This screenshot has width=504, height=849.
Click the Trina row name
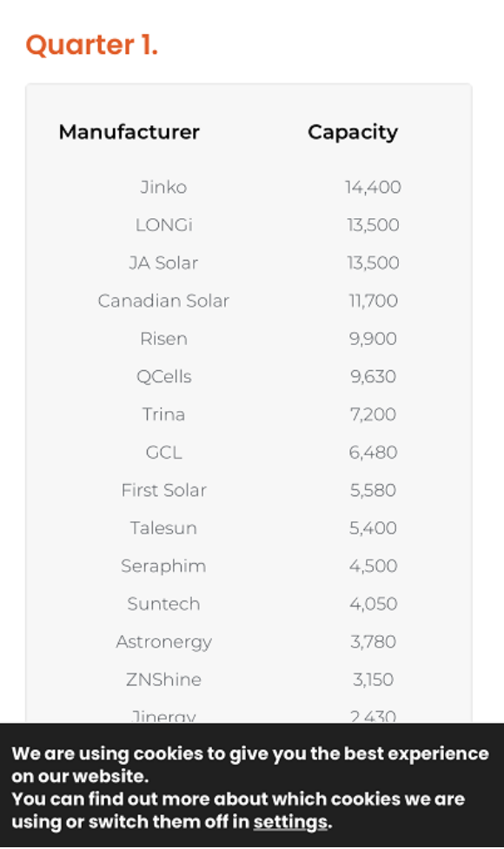(x=163, y=415)
